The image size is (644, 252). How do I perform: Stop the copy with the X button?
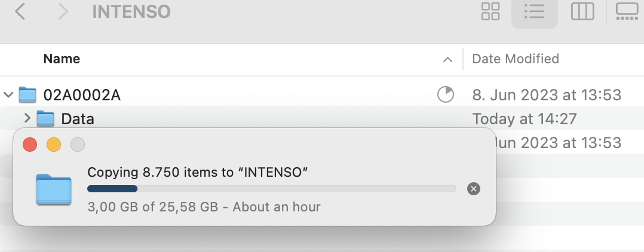(x=473, y=189)
